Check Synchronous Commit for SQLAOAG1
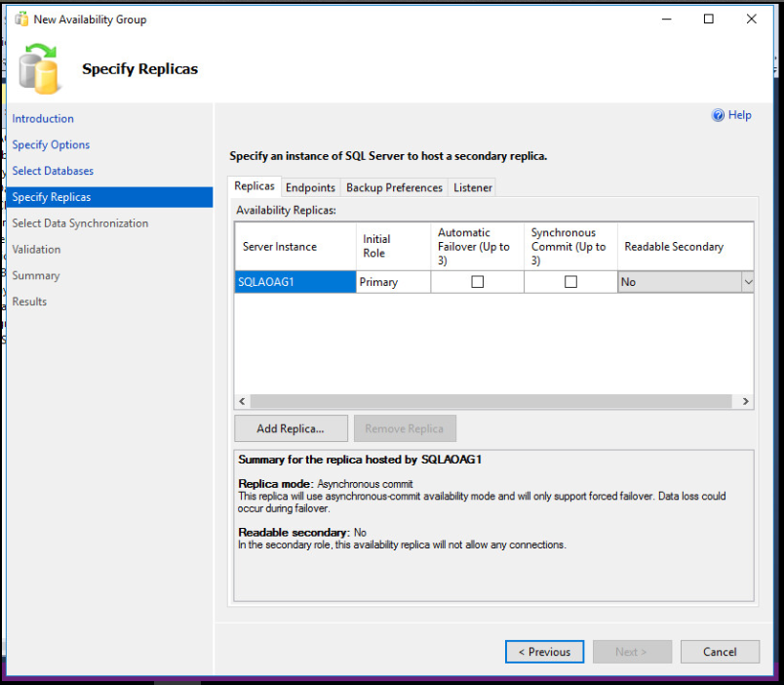Viewport: 784px width, 685px height. (570, 282)
